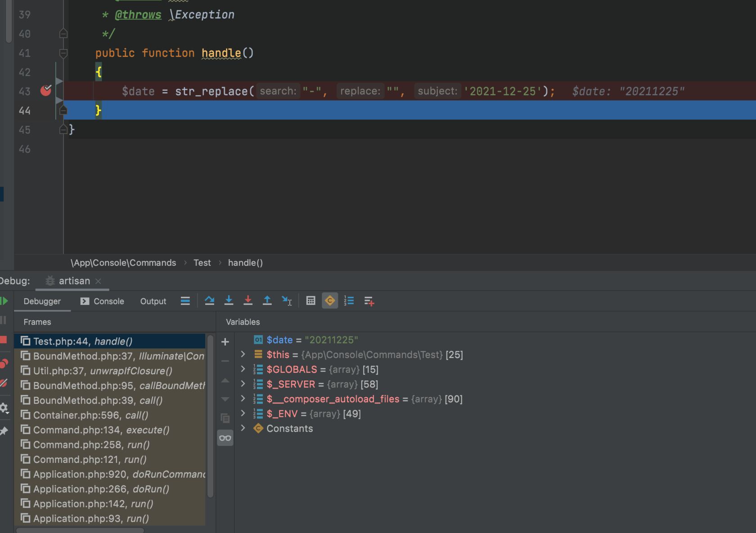Image resolution: width=756 pixels, height=533 pixels.
Task: Click duplicate watch copy icon
Action: tap(225, 418)
